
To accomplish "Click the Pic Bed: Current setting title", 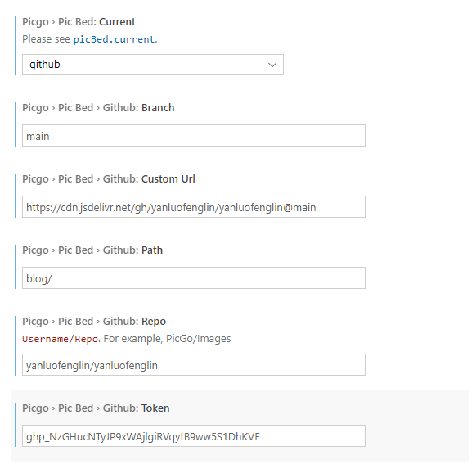I will [x=79, y=22].
